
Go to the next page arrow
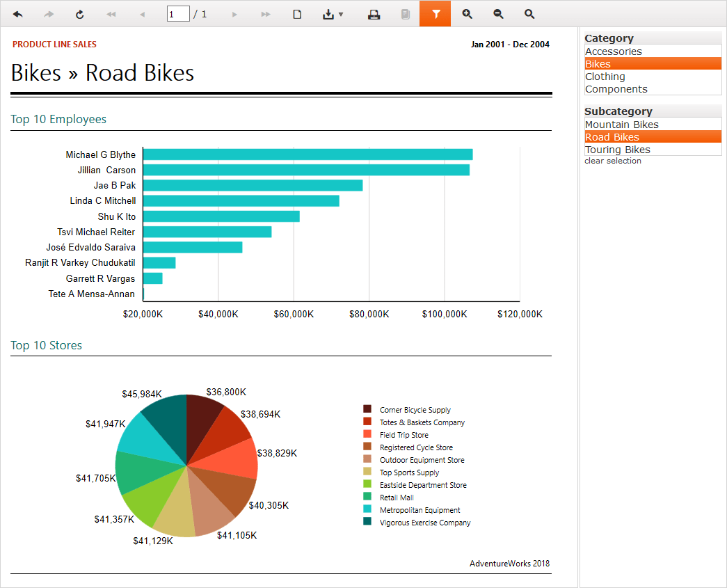tap(234, 14)
